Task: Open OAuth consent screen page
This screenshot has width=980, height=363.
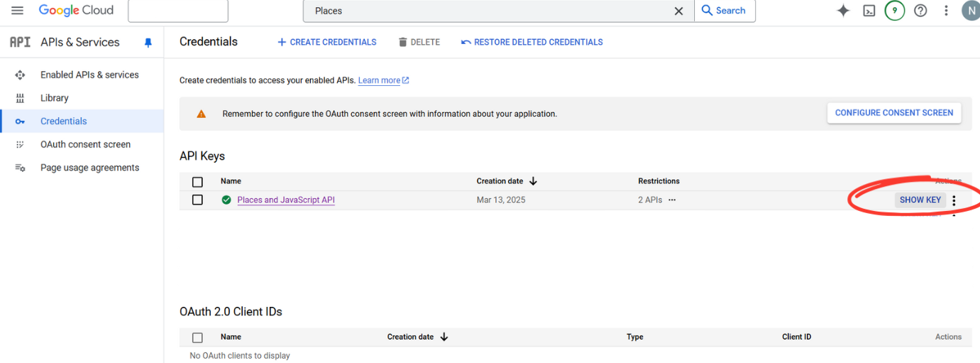Action: [x=85, y=144]
